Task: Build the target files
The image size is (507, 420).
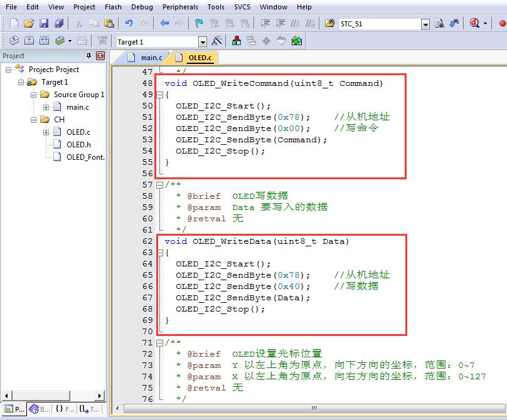Action: pos(29,41)
